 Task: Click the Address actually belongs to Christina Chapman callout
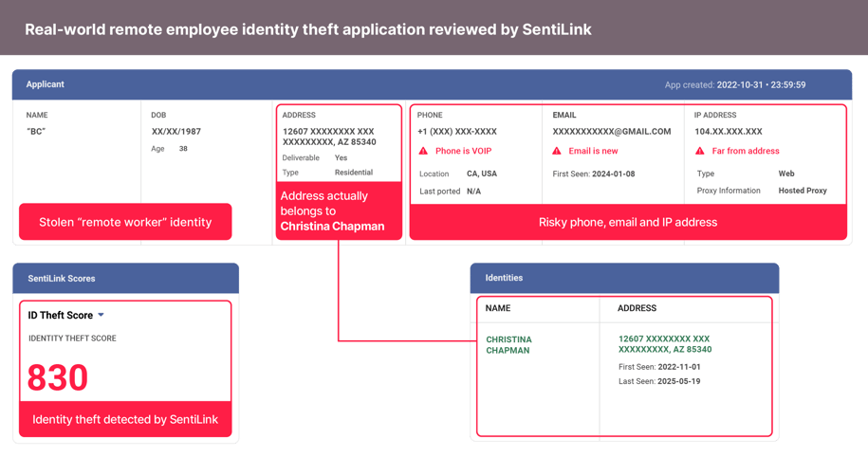click(339, 210)
